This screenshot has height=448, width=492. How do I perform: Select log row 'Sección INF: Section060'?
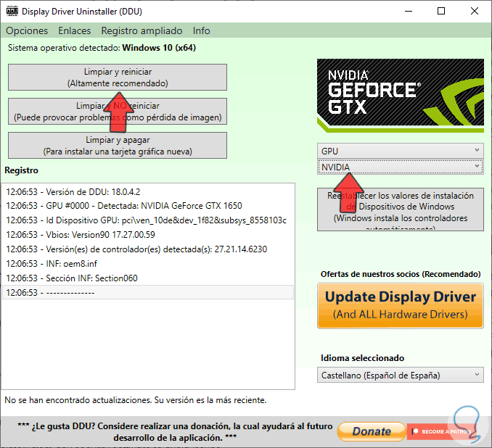point(147,278)
